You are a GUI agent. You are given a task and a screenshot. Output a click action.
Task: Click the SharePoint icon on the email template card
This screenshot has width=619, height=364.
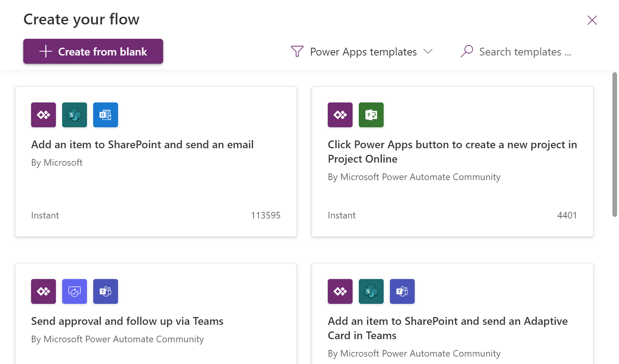point(75,115)
